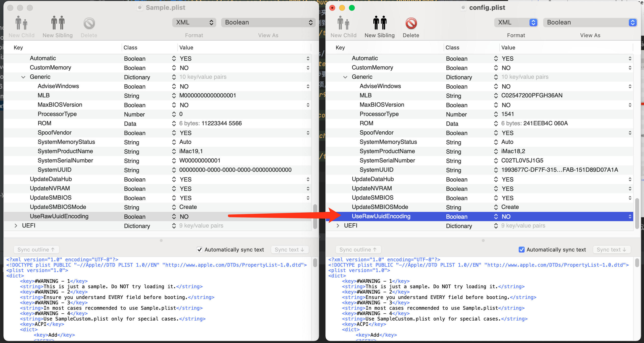Click New Sibling icon in Sample.plist window
The width and height of the screenshot is (644, 343).
tap(57, 23)
